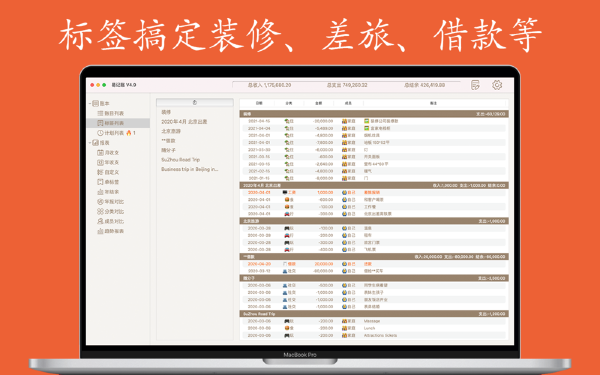Screen dimensions: 600x375
Task: Click the 分类对比 four-squares icon
Action: pyautogui.click(x=100, y=211)
